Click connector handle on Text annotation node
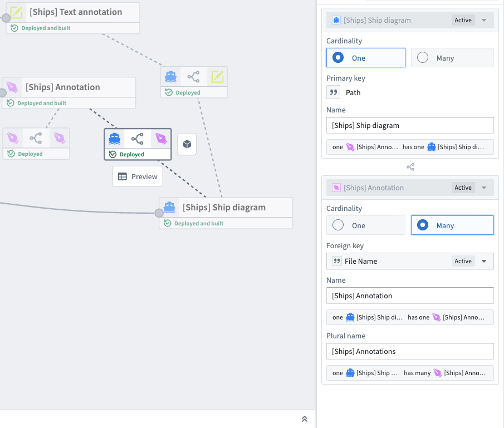 pos(6,18)
